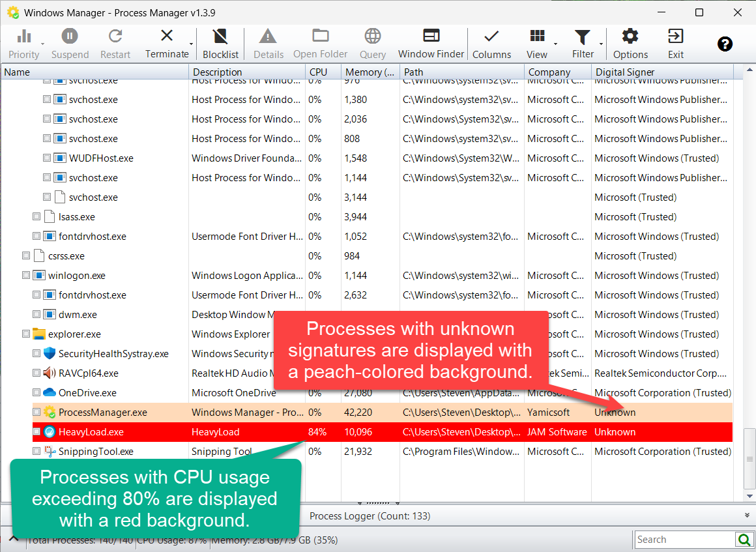
Task: Click the OneDrive.exe cloud icon
Action: click(49, 392)
